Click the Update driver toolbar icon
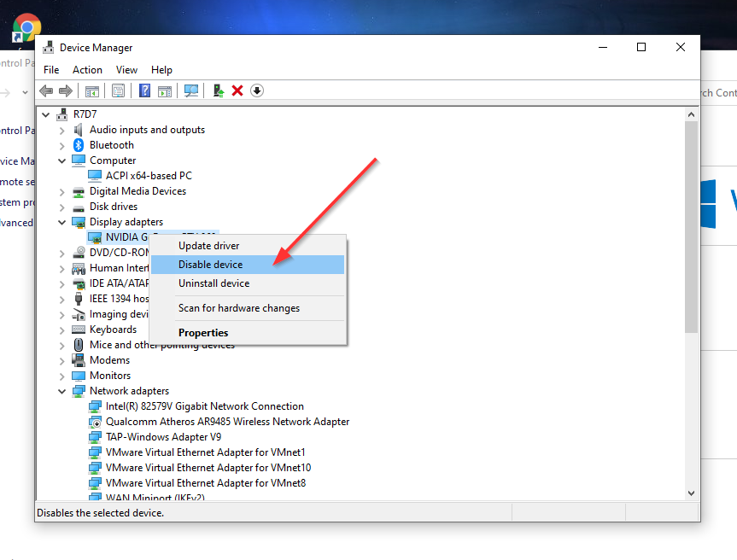Screen dimensions: 737x560 (218, 90)
